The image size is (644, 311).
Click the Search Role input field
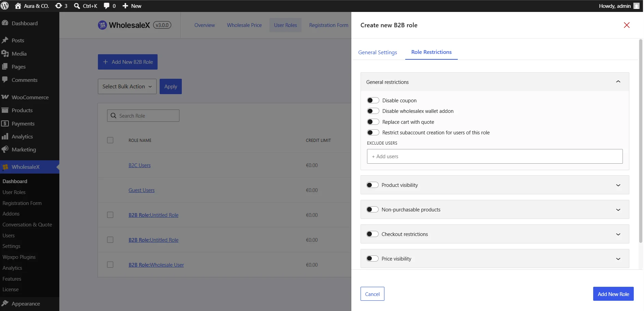[x=143, y=116]
